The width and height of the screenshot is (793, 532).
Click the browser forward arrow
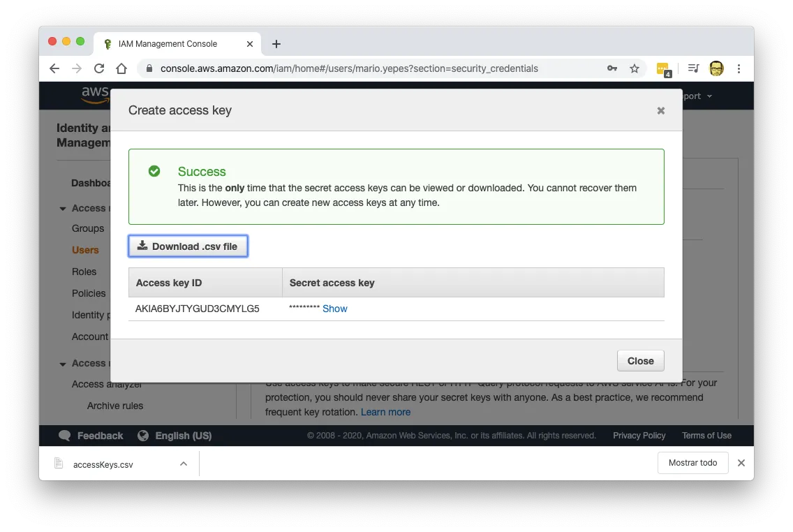[x=77, y=69]
